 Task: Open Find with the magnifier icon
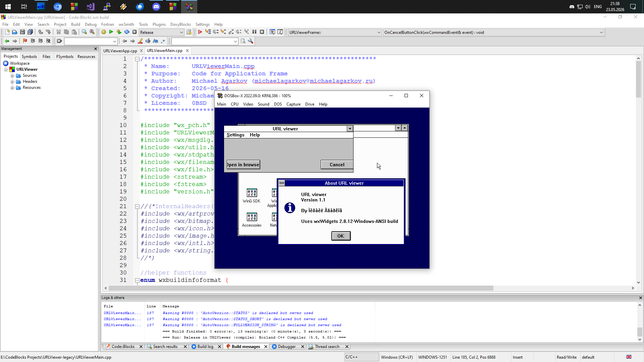click(x=84, y=32)
